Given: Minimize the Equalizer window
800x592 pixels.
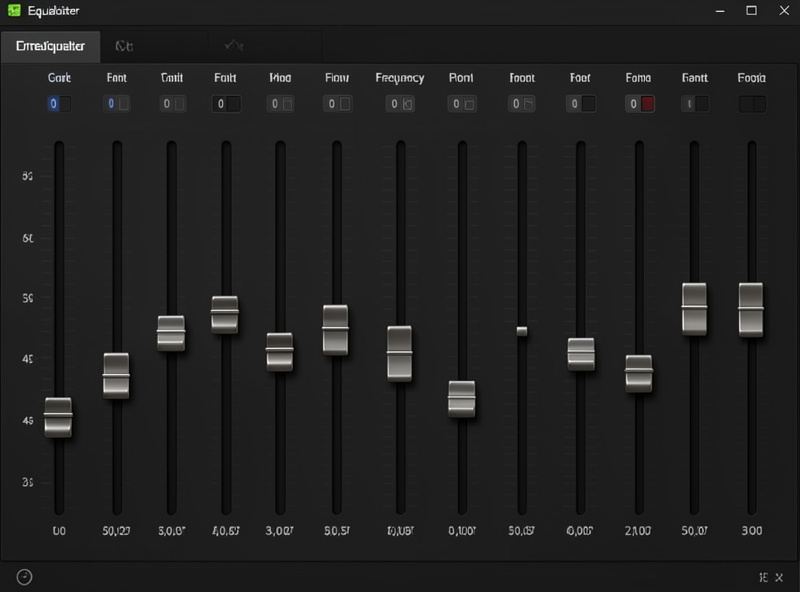Looking at the screenshot, I should click(720, 11).
